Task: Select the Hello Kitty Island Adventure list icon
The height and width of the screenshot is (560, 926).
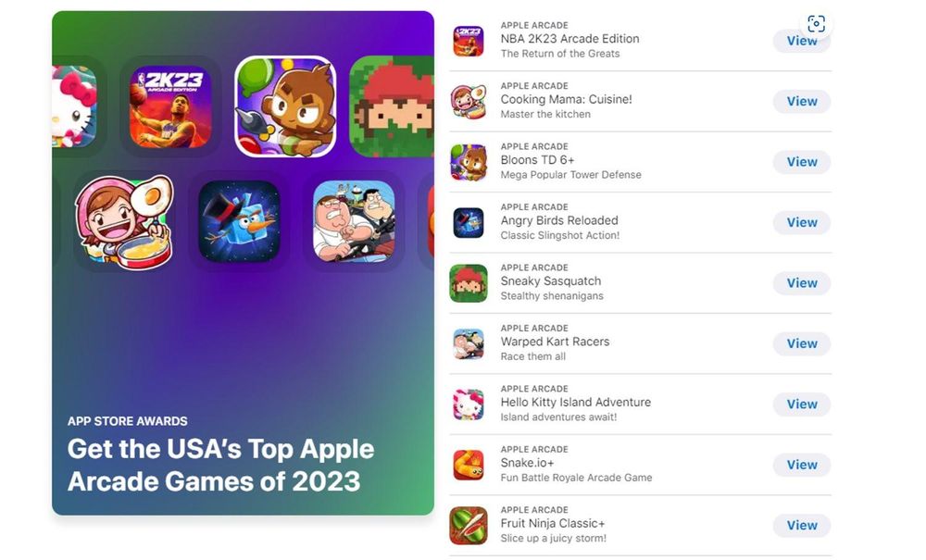Action: coord(469,404)
